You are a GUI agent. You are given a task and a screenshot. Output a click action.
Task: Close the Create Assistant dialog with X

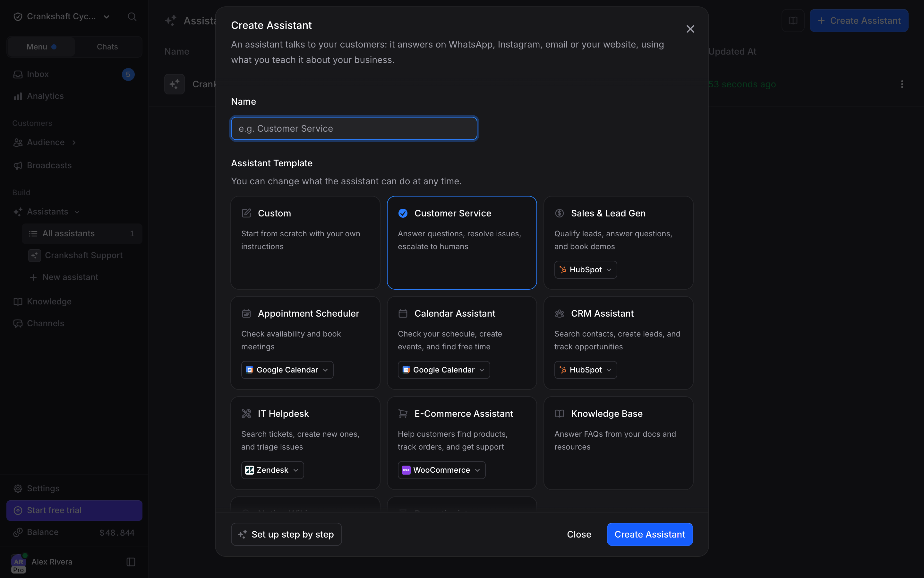click(690, 29)
